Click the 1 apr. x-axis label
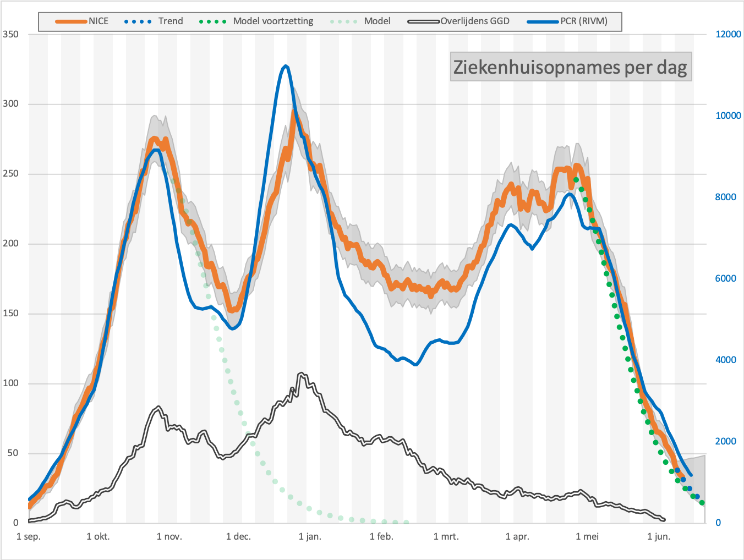744x560 pixels. coord(517,536)
